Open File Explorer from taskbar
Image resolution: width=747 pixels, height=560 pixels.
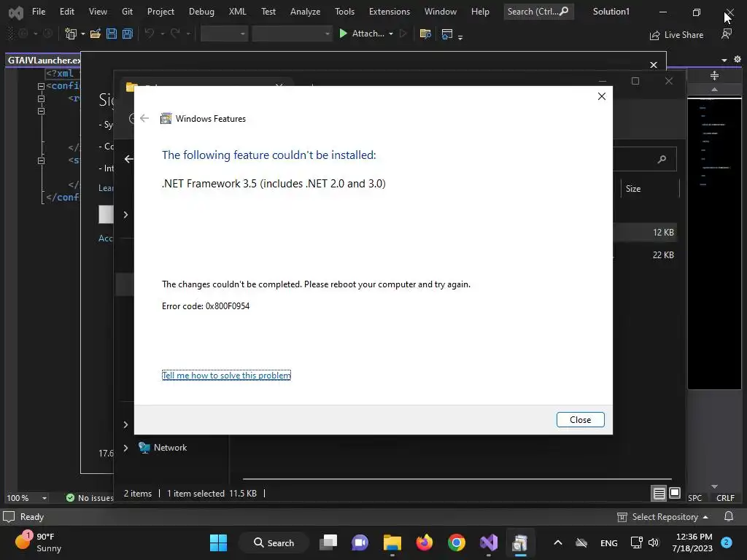(392, 542)
